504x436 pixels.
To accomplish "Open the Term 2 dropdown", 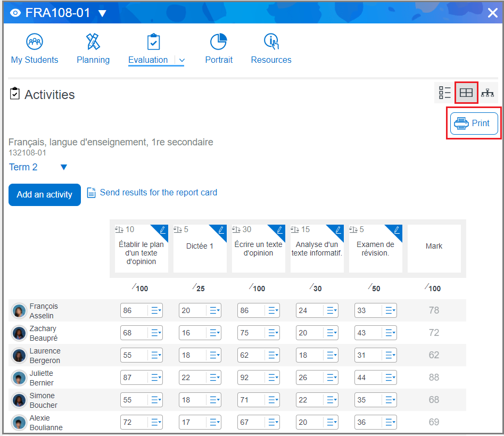I will point(64,167).
